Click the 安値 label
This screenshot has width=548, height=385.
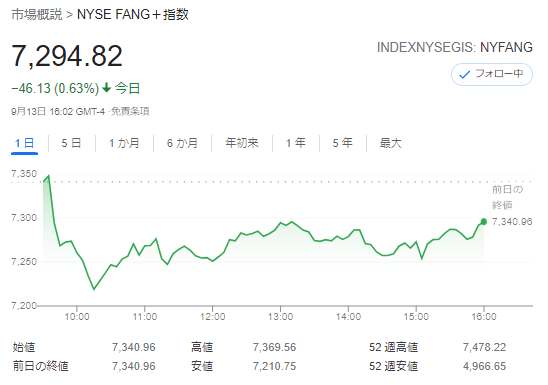(202, 366)
